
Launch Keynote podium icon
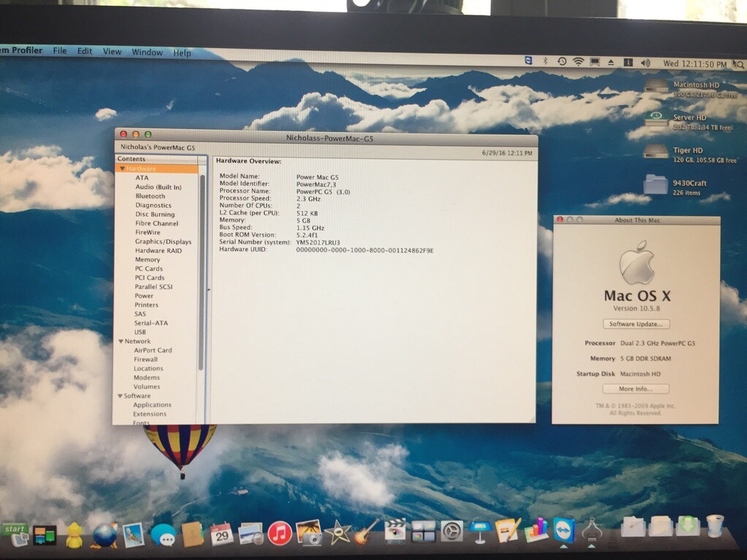[x=480, y=532]
